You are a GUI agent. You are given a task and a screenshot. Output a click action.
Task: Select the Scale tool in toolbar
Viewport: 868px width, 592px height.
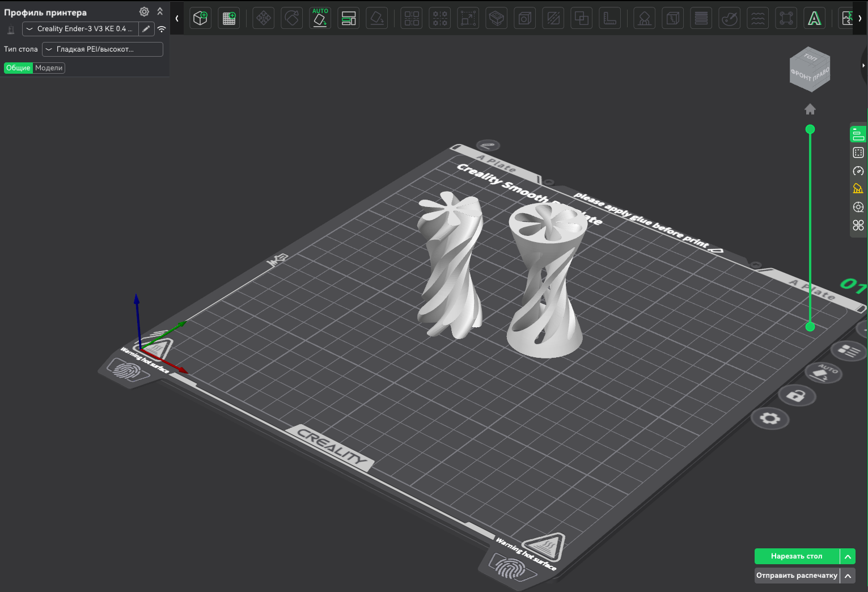468,18
